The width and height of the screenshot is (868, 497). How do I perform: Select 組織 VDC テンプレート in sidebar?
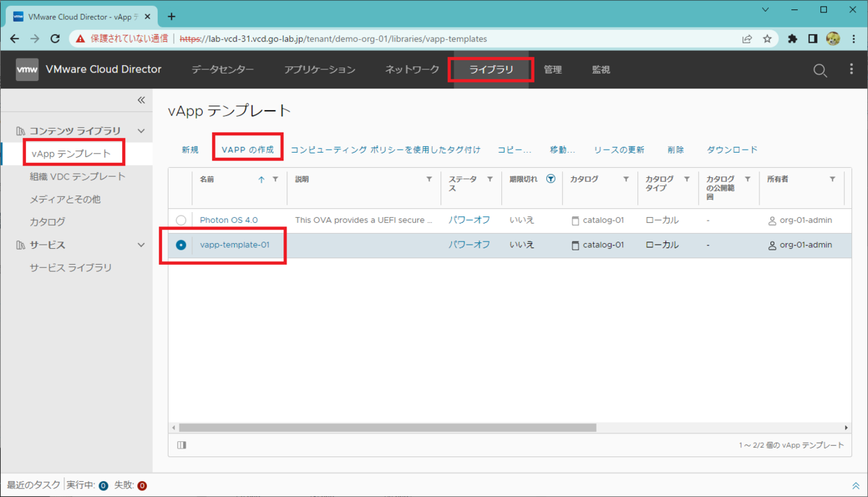77,176
